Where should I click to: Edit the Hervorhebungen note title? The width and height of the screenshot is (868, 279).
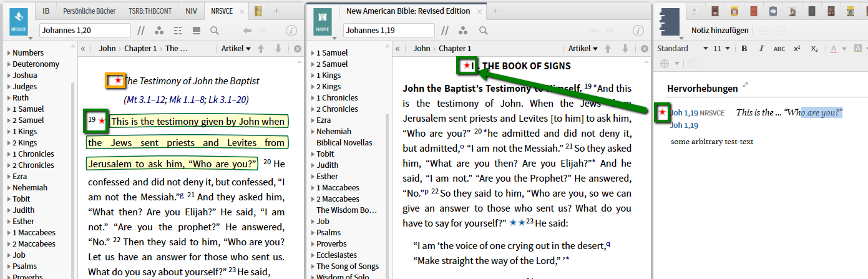pos(745,85)
